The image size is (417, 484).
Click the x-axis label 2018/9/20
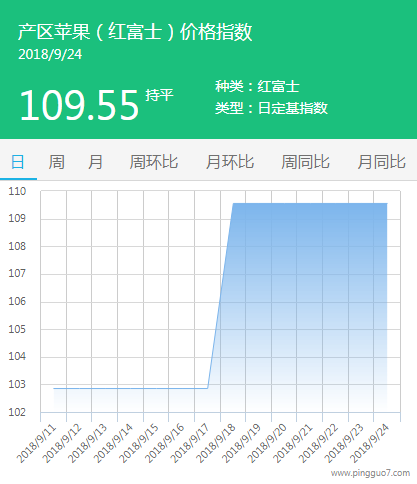267,443
